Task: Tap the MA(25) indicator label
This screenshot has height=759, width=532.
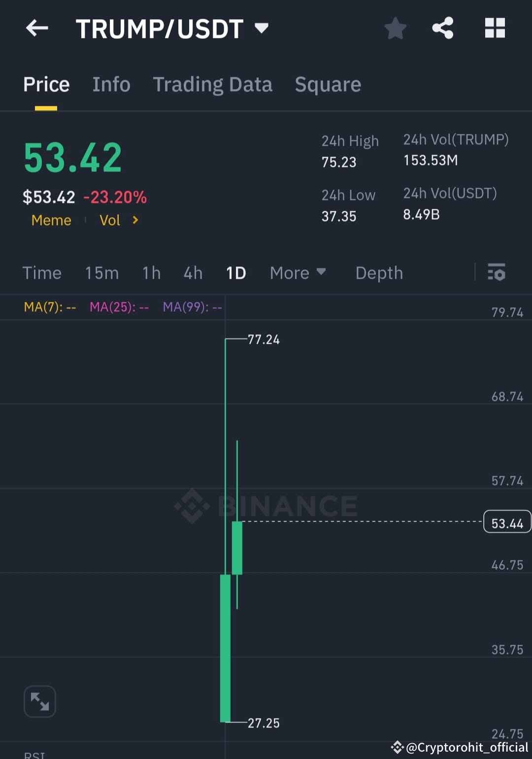Action: [119, 307]
